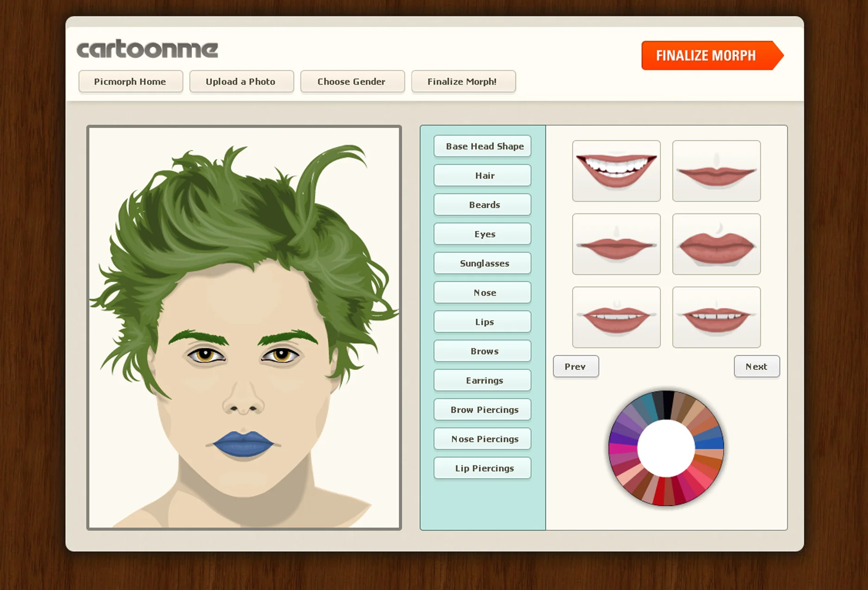The width and height of the screenshot is (868, 590).
Task: Expand the Base Head Shape options
Action: coord(482,146)
